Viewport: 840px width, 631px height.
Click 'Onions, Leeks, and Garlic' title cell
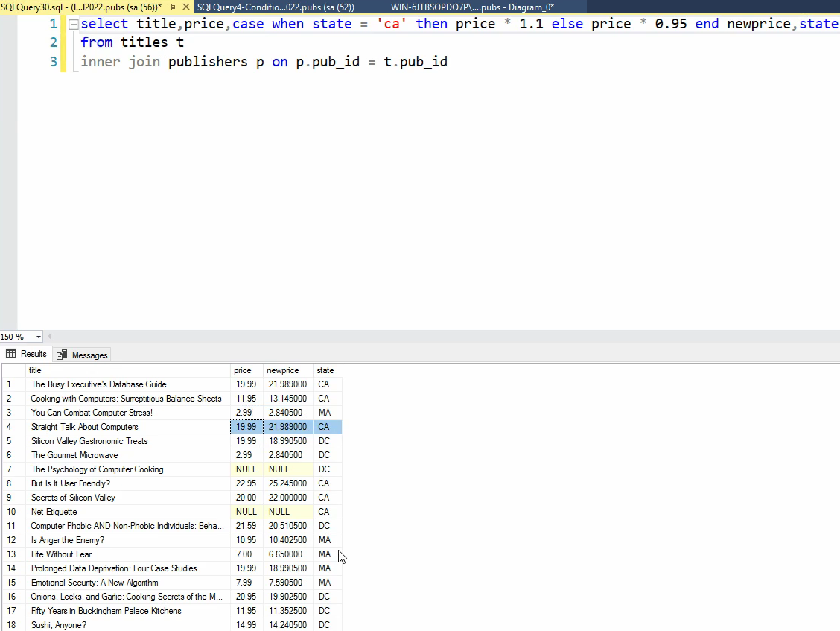coord(128,597)
